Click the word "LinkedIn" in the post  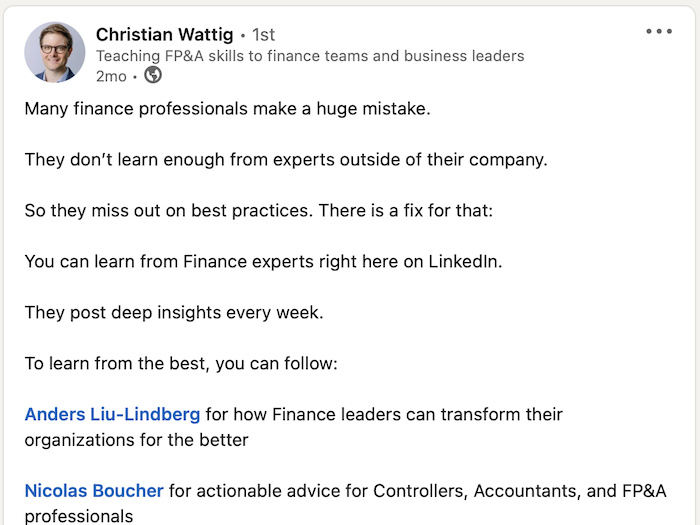click(x=464, y=262)
